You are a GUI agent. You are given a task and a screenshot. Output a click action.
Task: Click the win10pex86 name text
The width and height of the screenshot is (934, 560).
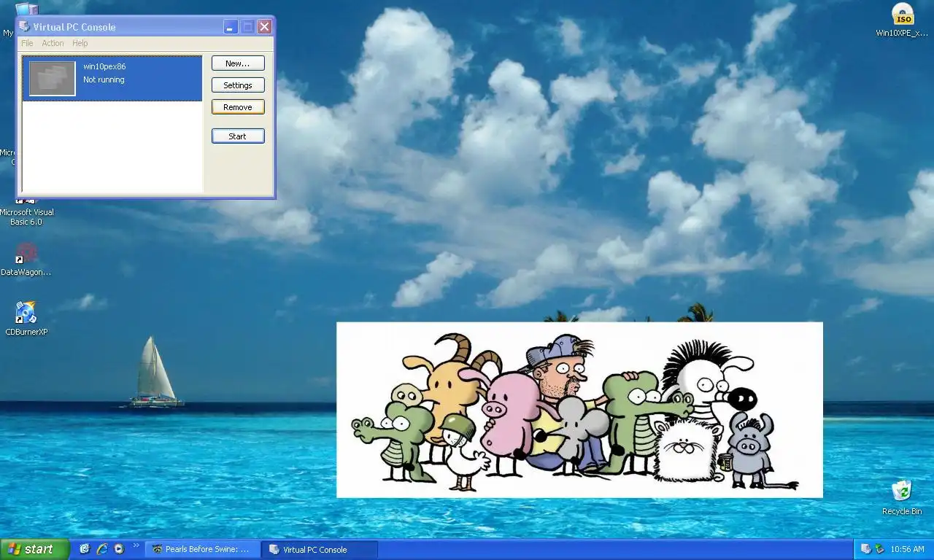(104, 66)
